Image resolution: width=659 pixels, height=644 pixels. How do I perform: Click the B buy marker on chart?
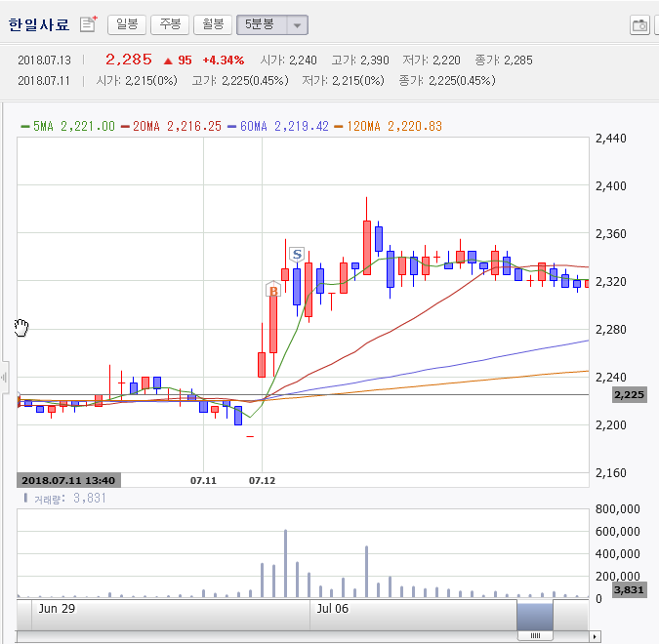tap(273, 290)
